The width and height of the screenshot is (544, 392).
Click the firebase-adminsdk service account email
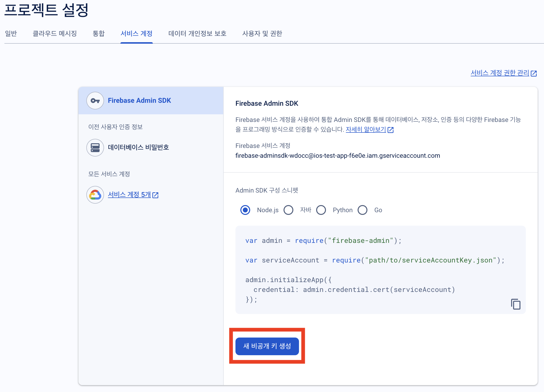(x=338, y=156)
